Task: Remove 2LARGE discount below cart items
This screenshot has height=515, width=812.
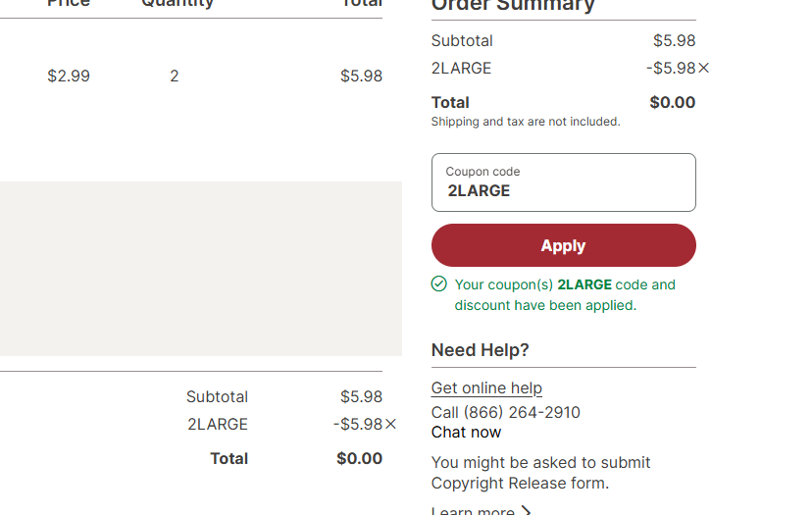Action: tap(390, 425)
